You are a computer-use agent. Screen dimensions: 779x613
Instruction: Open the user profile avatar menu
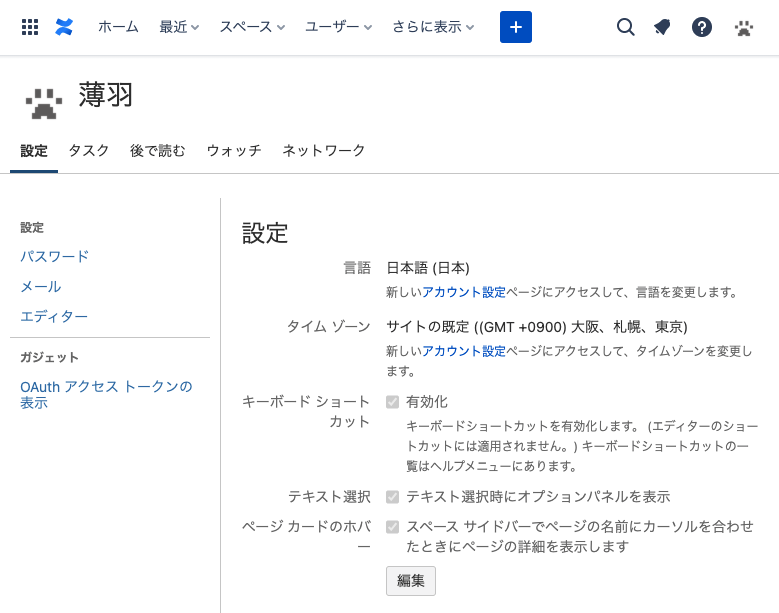(x=743, y=27)
